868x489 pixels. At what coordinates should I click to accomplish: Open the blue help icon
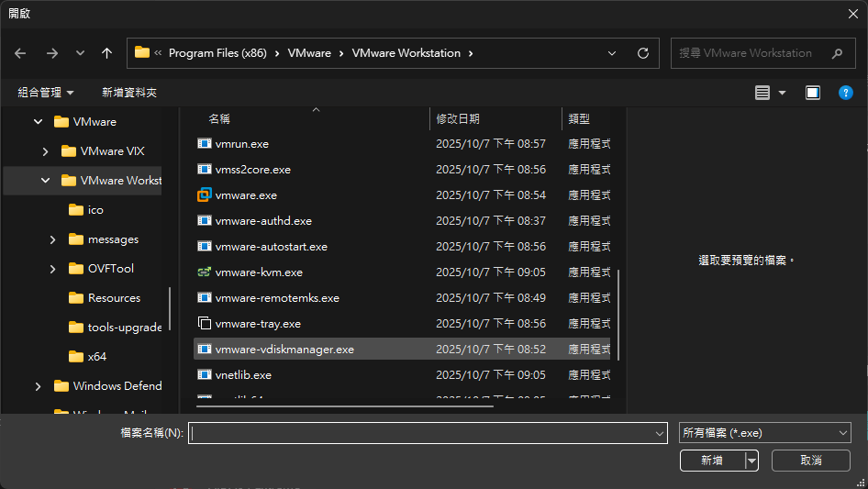point(845,93)
